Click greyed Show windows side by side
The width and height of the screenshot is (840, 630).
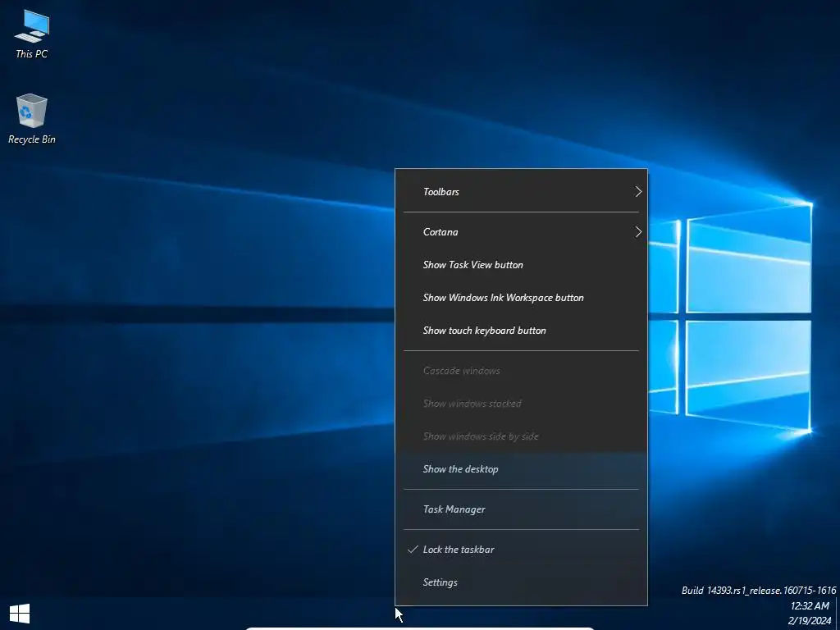coord(521,436)
